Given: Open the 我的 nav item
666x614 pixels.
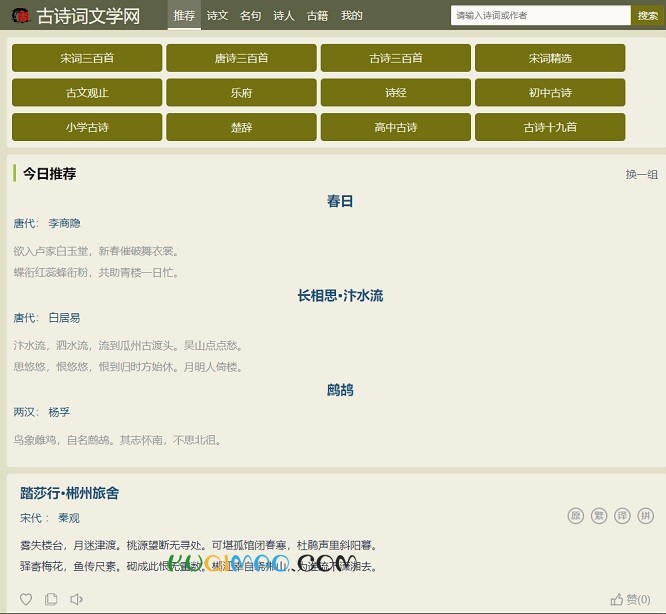Looking at the screenshot, I should pos(351,16).
